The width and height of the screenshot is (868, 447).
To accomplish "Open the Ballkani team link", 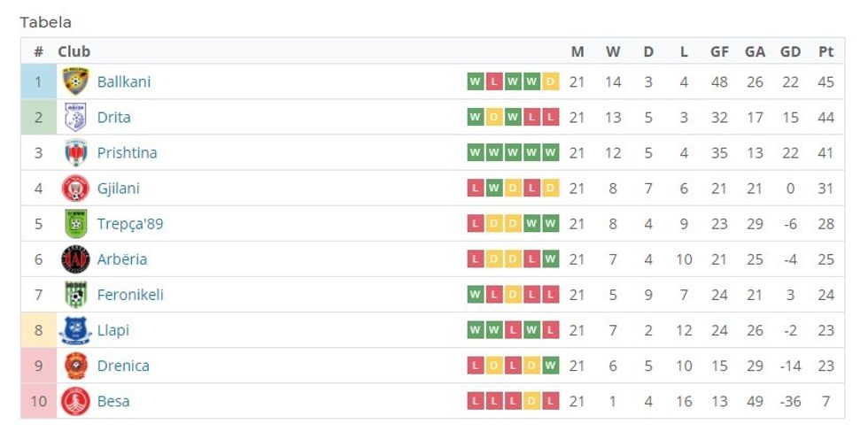I will 124,81.
